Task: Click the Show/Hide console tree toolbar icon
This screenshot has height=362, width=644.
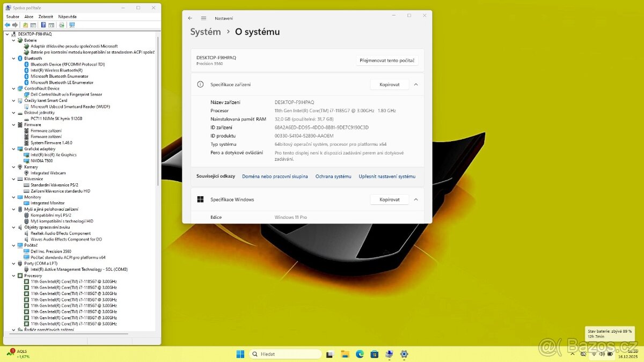Action: (33, 25)
